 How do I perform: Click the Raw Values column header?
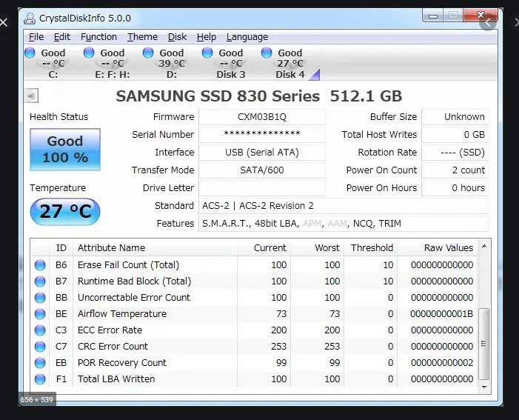click(438, 247)
